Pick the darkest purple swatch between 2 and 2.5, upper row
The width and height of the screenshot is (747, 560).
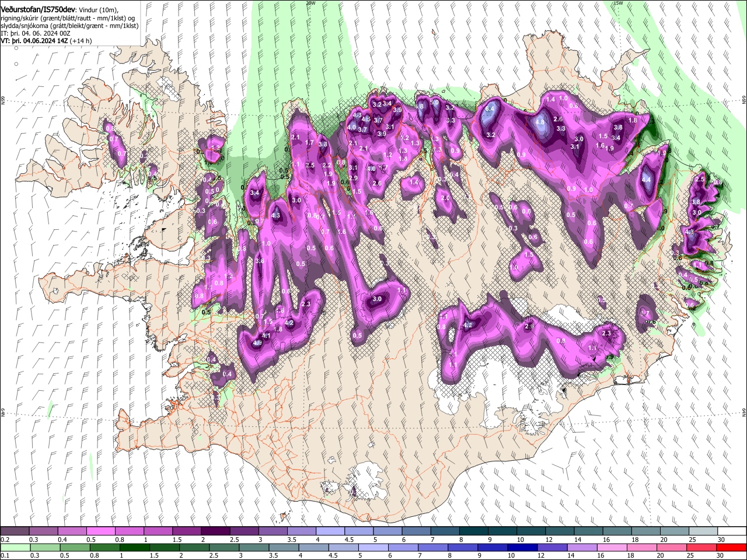tap(215, 531)
